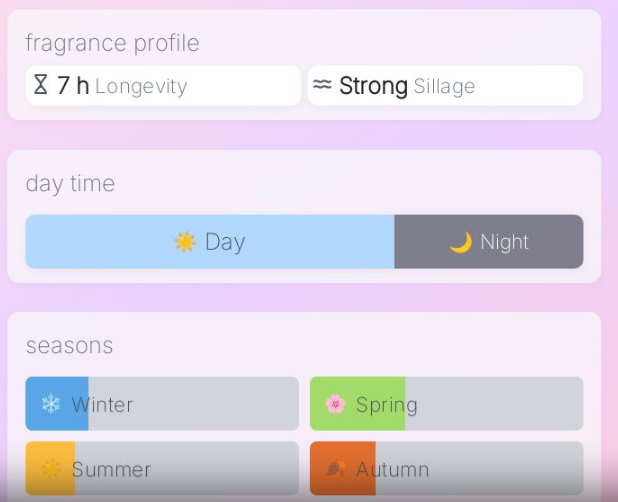Click the Longevity label text
The height and width of the screenshot is (502, 618).
(141, 87)
